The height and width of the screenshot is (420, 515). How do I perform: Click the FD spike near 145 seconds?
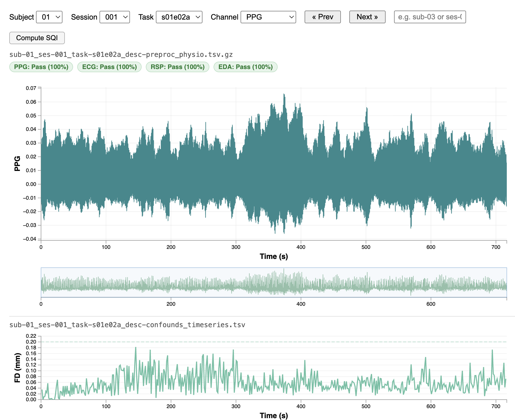(x=135, y=348)
